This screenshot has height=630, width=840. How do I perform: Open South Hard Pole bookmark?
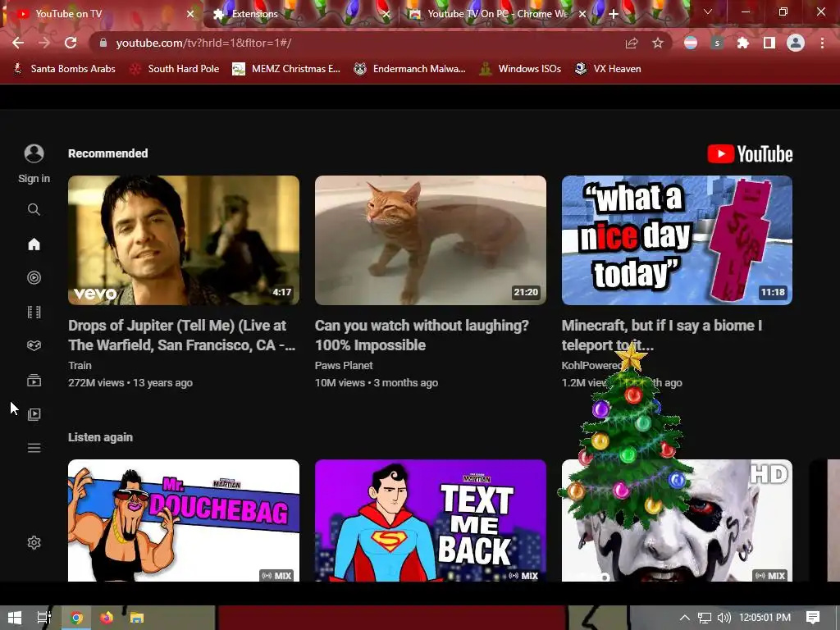[x=175, y=69]
